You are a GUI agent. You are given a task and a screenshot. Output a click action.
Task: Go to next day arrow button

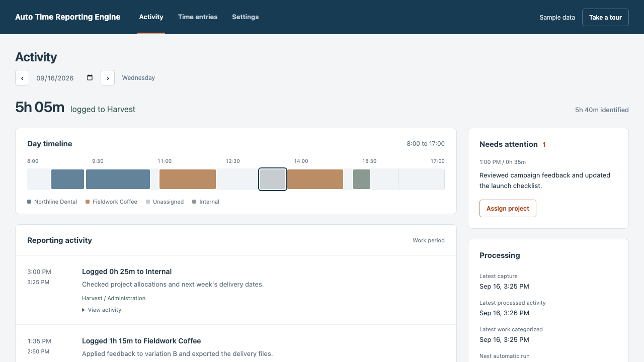pos(108,78)
